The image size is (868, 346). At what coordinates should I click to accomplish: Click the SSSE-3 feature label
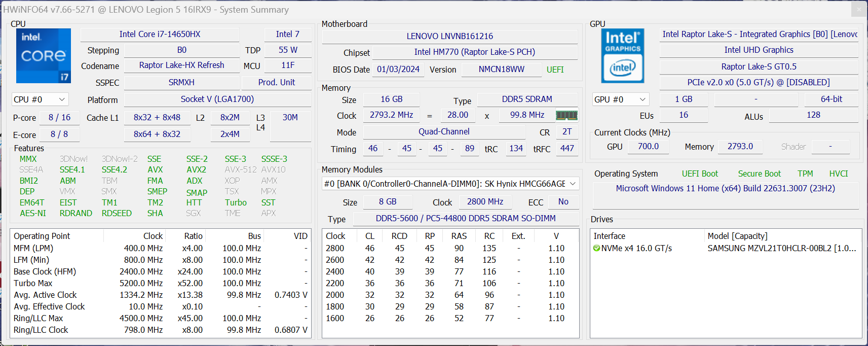(x=274, y=159)
